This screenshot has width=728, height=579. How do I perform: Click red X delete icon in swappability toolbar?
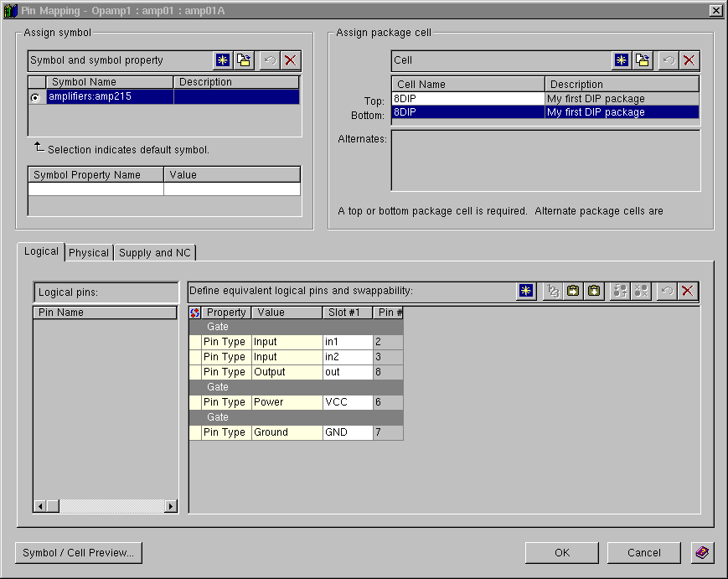(x=688, y=291)
